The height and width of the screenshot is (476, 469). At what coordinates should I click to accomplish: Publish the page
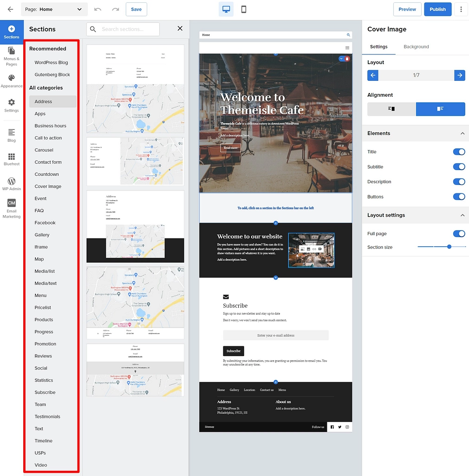[x=437, y=9]
